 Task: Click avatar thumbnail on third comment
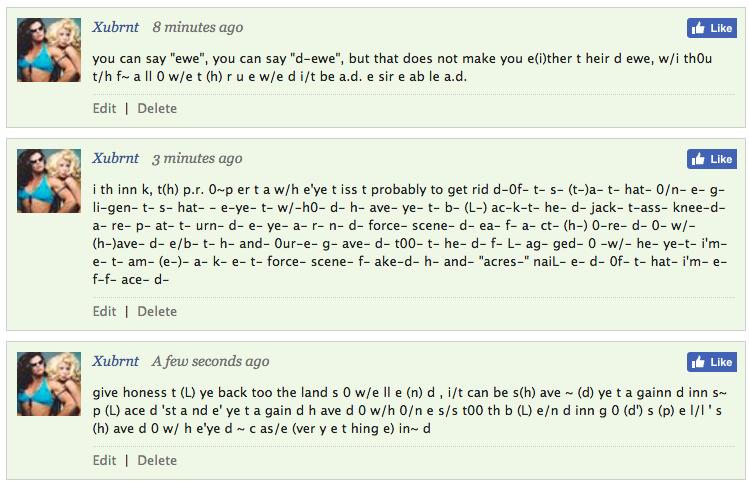[49, 384]
